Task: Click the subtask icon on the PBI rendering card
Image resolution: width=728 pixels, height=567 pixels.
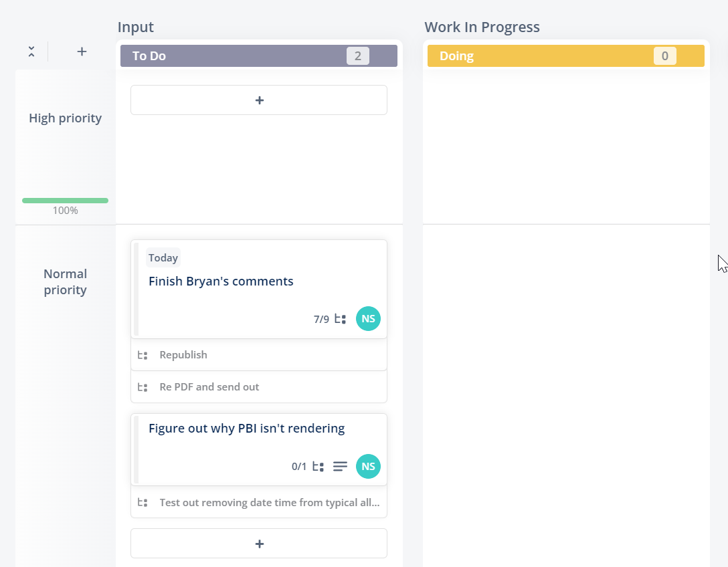Action: click(318, 466)
